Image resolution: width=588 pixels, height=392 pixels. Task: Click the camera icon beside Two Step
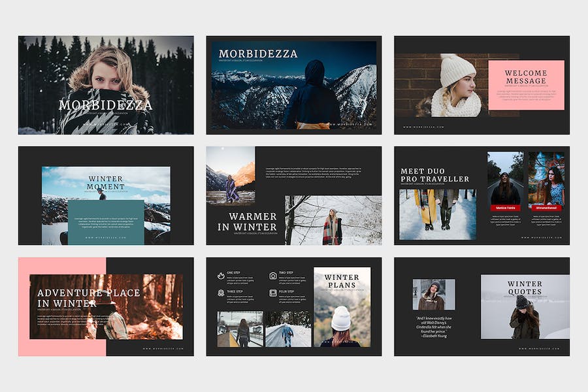(x=273, y=276)
